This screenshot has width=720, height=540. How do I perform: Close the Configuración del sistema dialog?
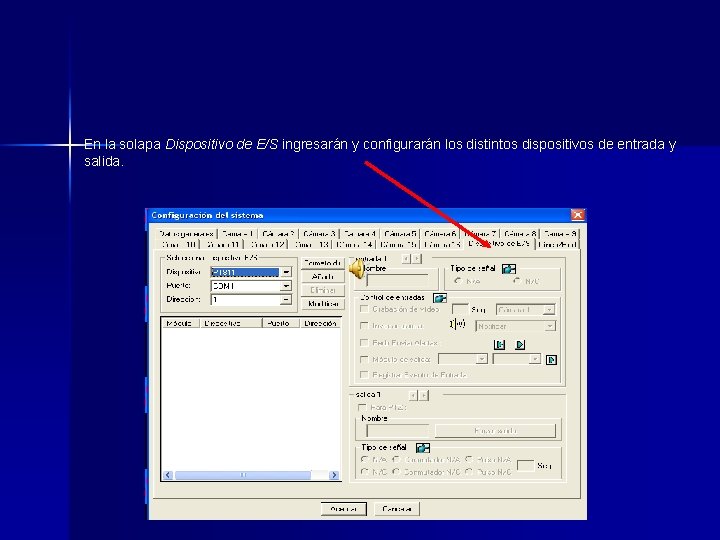point(578,215)
